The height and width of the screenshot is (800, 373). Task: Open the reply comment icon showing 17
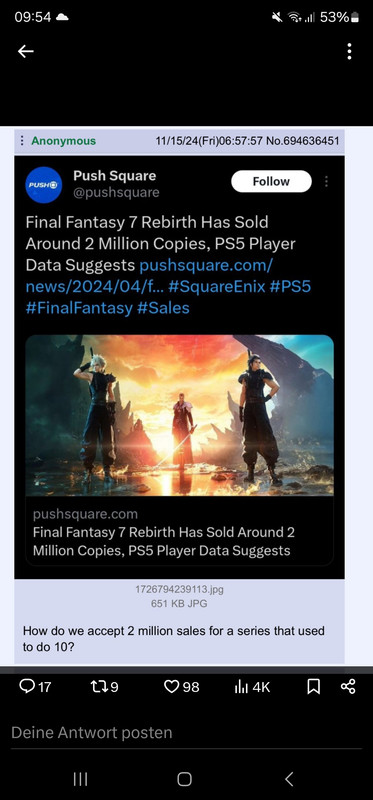pos(35,687)
